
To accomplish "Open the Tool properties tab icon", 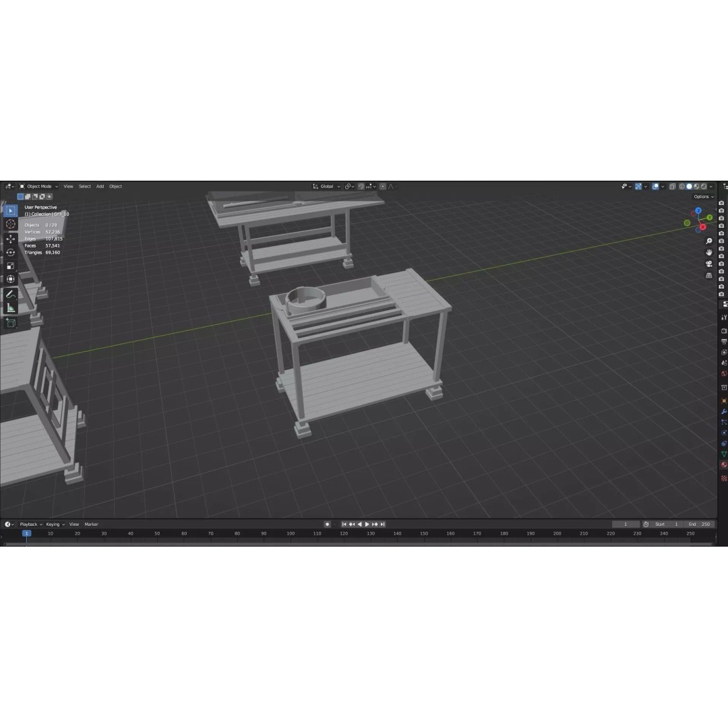I will pos(724,317).
